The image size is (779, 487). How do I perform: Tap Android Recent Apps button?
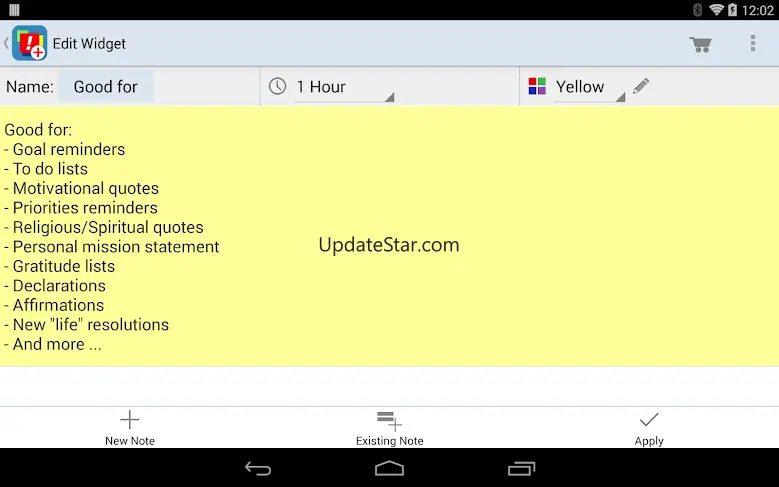[521, 468]
